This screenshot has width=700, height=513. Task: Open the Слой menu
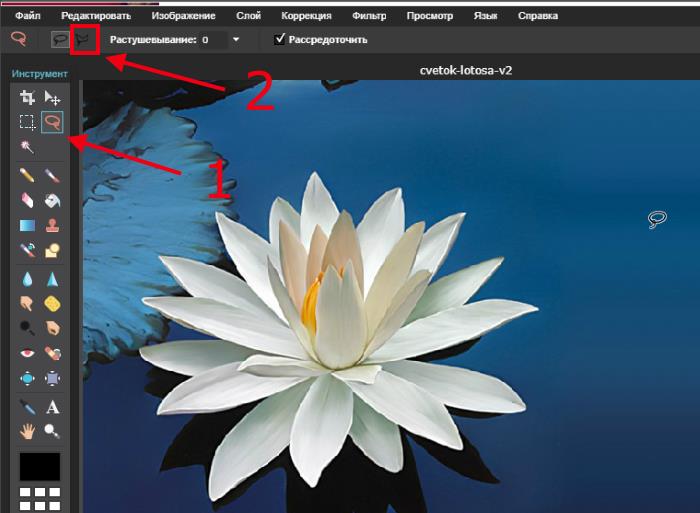(x=248, y=16)
